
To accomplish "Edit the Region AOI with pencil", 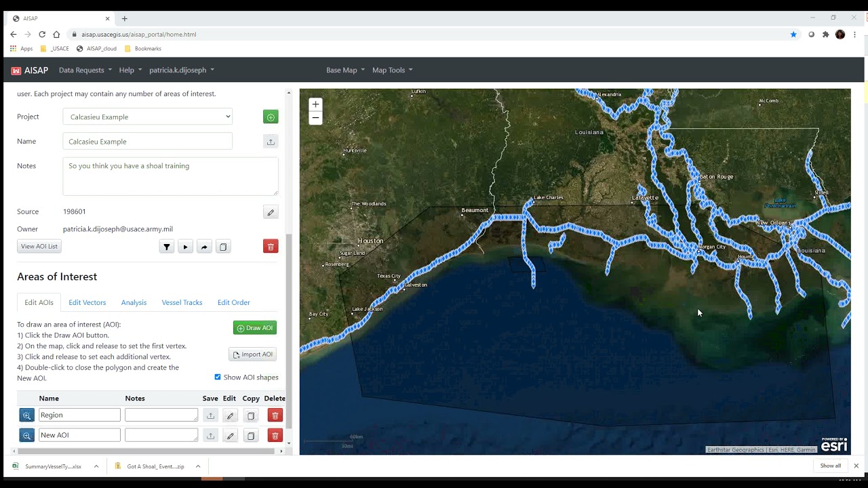I will [x=230, y=415].
